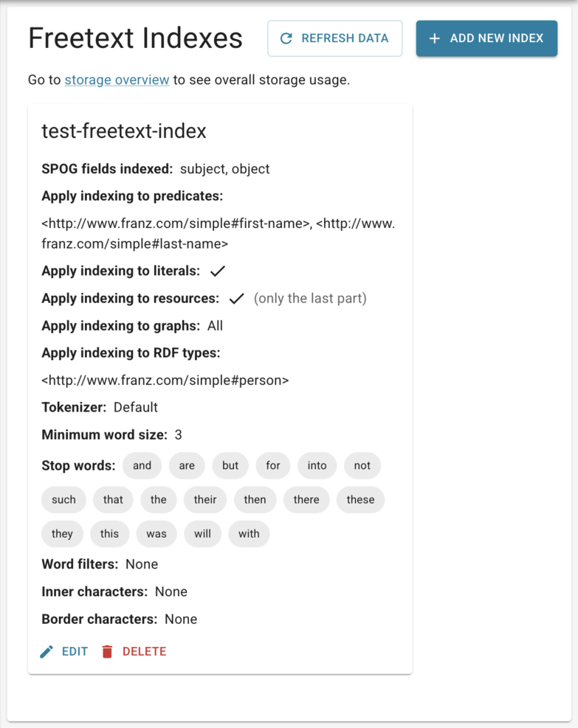Click the Add New Index button
This screenshot has height=728, width=578.
(486, 38)
